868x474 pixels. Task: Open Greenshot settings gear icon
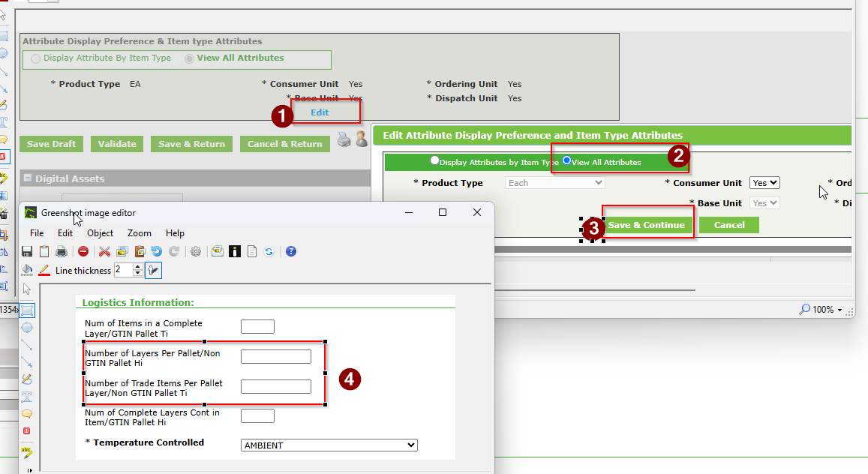coord(195,252)
